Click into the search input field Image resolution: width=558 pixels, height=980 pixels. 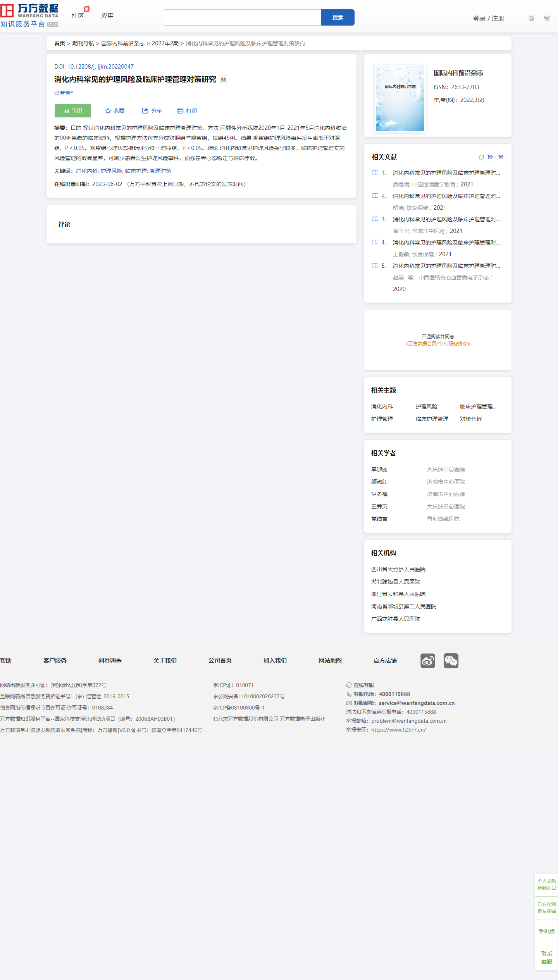tap(242, 17)
